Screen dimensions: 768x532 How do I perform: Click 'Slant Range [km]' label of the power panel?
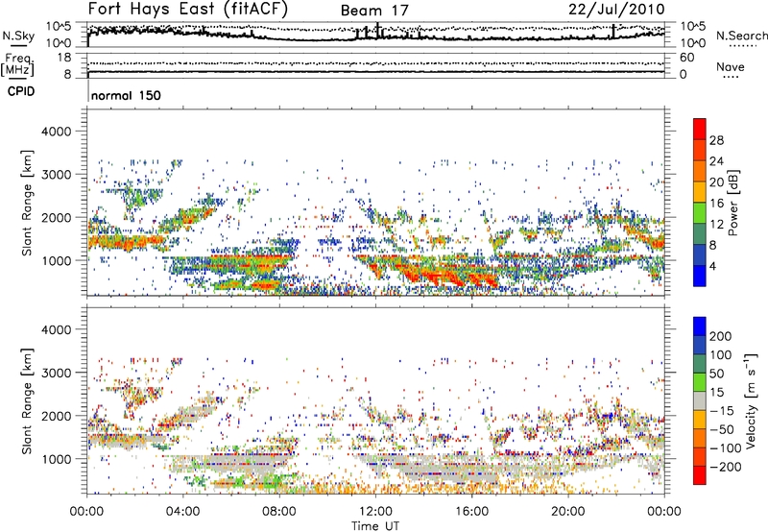(x=27, y=203)
